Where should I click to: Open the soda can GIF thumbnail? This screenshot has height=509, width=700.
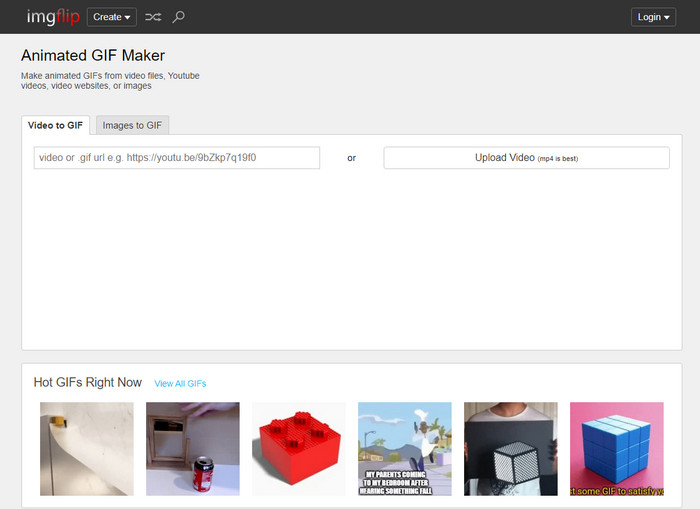point(193,449)
